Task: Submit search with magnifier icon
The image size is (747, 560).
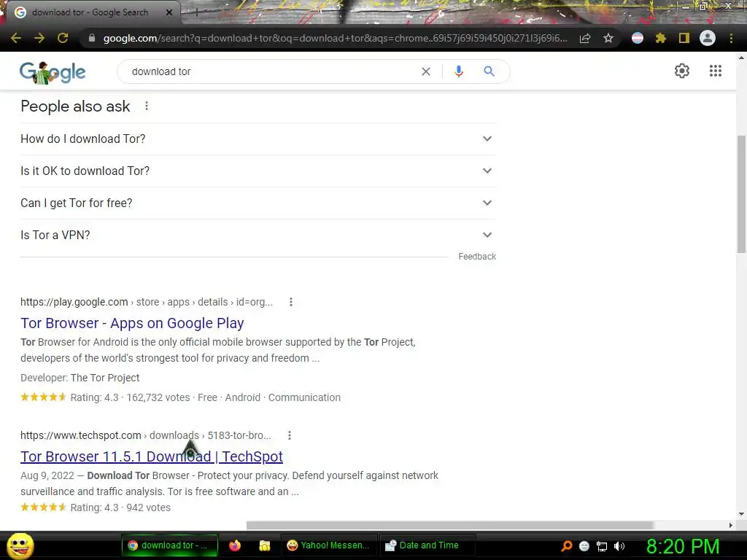Action: (x=489, y=71)
